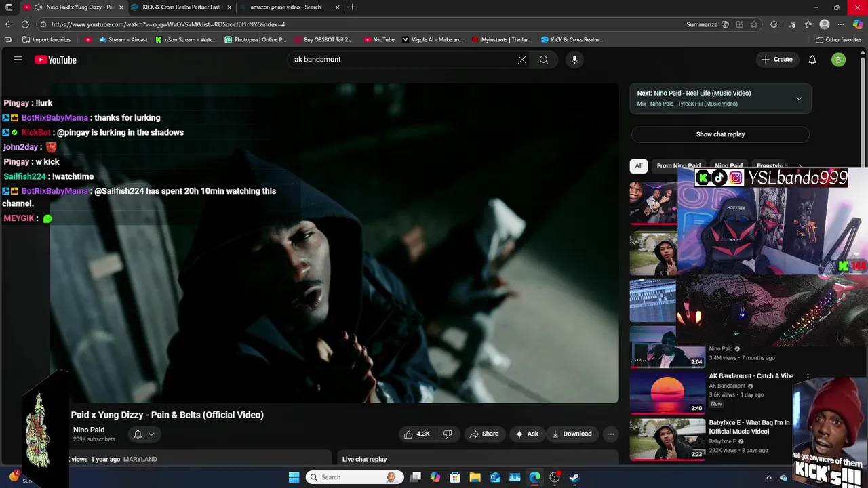Open the Import favorites bookmark
The image size is (868, 488).
(x=46, y=40)
